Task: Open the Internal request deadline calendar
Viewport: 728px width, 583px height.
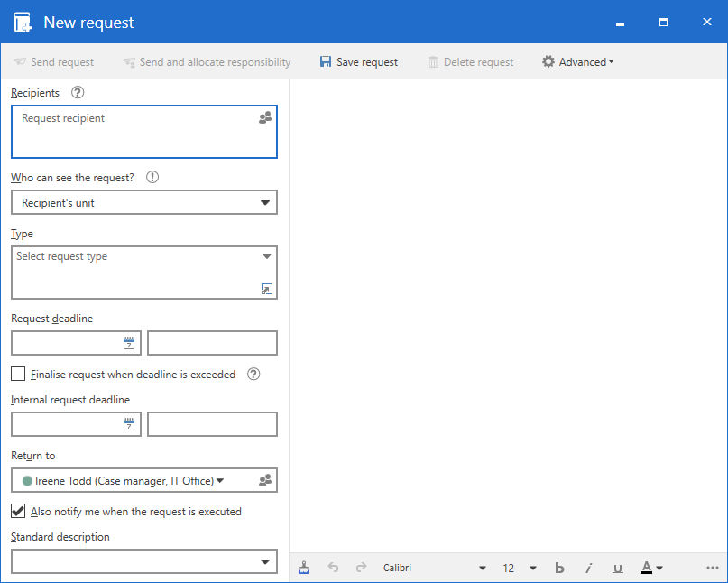Action: 129,424
